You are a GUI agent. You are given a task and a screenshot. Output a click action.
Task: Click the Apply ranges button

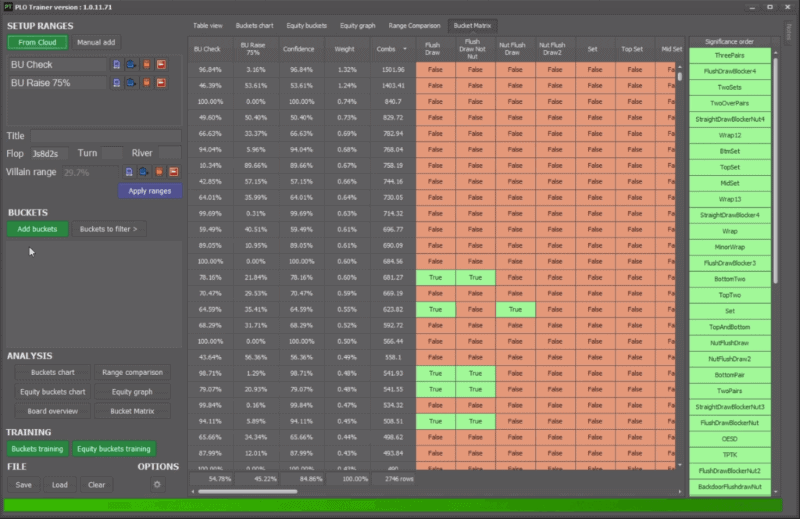[x=149, y=191]
